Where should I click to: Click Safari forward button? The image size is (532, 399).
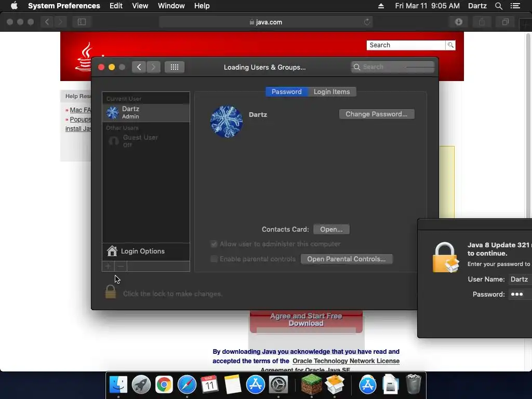(x=60, y=22)
